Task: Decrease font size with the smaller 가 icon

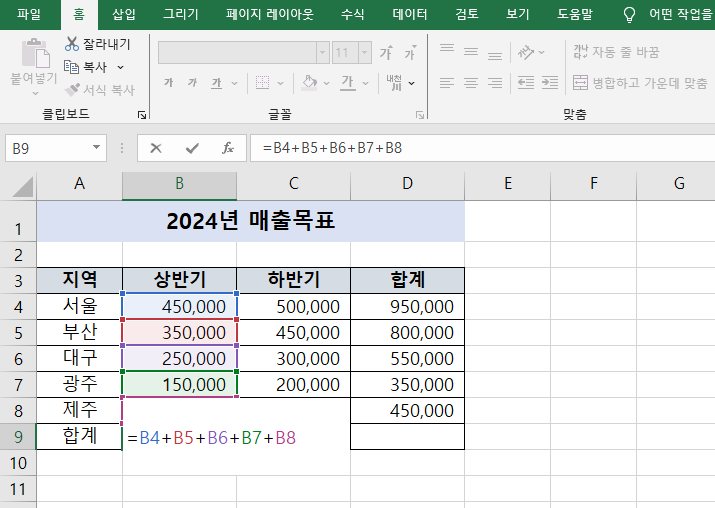Action: [x=410, y=53]
